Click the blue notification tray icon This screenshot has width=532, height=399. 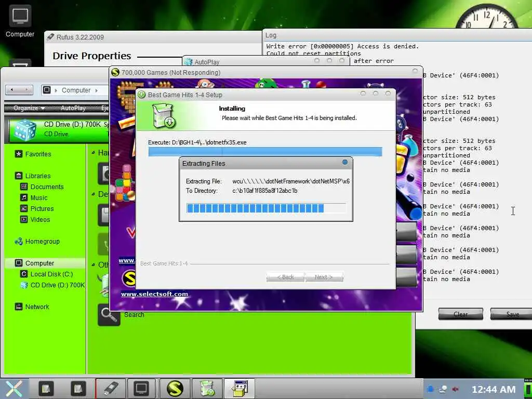[x=430, y=389]
